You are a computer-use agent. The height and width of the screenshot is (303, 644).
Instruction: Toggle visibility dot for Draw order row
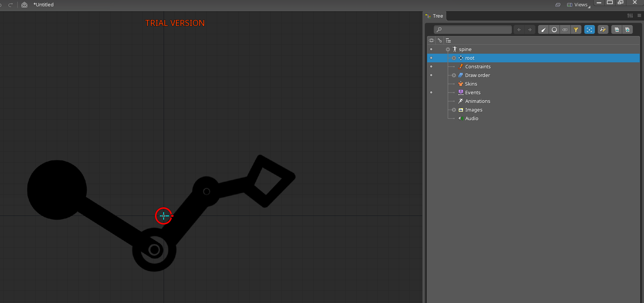[x=431, y=75]
